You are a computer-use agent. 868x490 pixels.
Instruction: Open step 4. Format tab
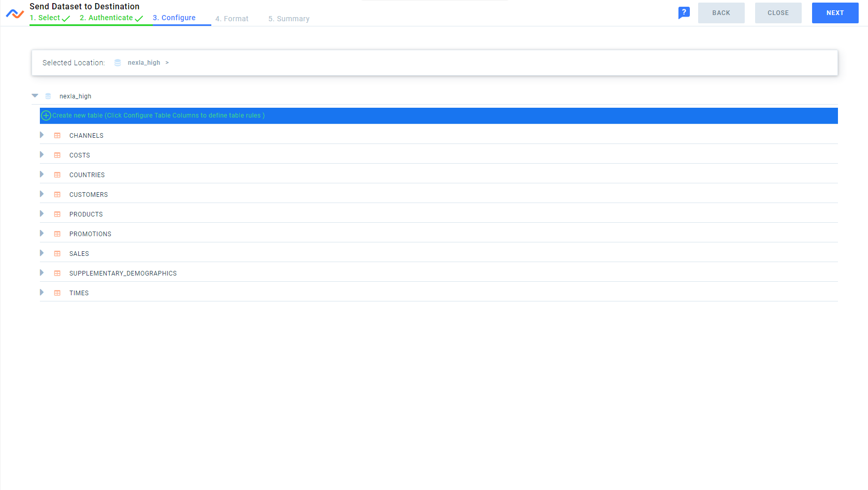coord(232,19)
